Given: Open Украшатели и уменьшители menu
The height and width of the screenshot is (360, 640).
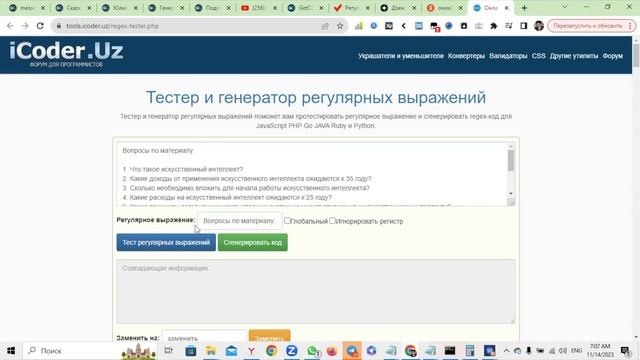Looking at the screenshot, I should (x=400, y=56).
